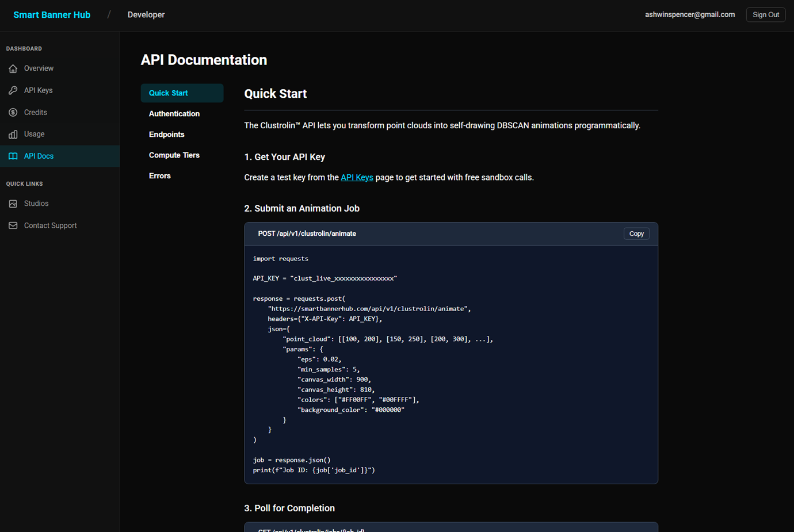The width and height of the screenshot is (794, 532).
Task: Click the house icon beside Overview
Action: (x=13, y=68)
